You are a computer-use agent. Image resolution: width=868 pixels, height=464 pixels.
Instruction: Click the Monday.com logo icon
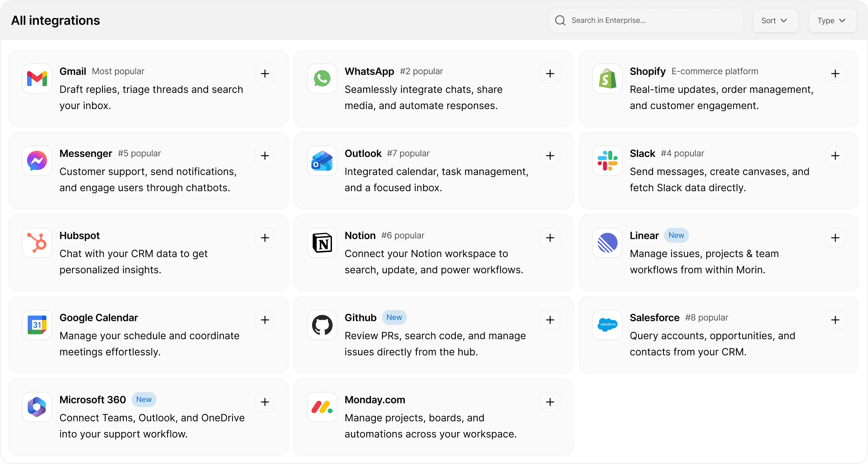coord(322,407)
